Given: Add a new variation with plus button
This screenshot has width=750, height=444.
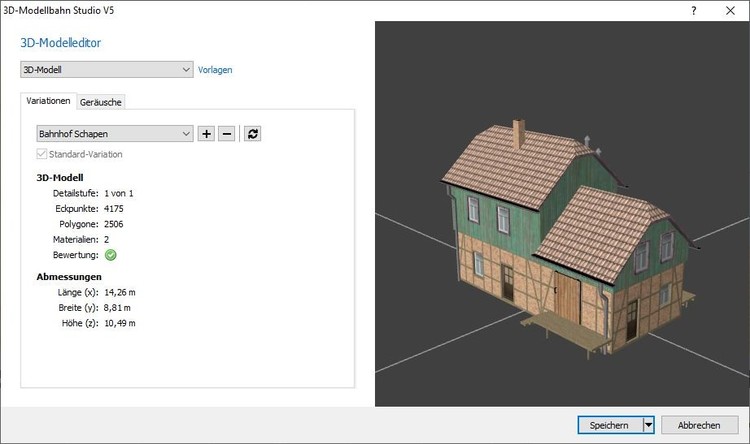Looking at the screenshot, I should [x=206, y=134].
